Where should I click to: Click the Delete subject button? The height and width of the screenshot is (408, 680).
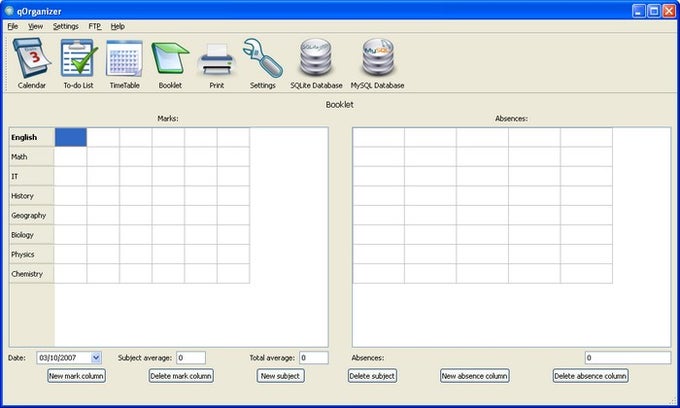(x=372, y=376)
